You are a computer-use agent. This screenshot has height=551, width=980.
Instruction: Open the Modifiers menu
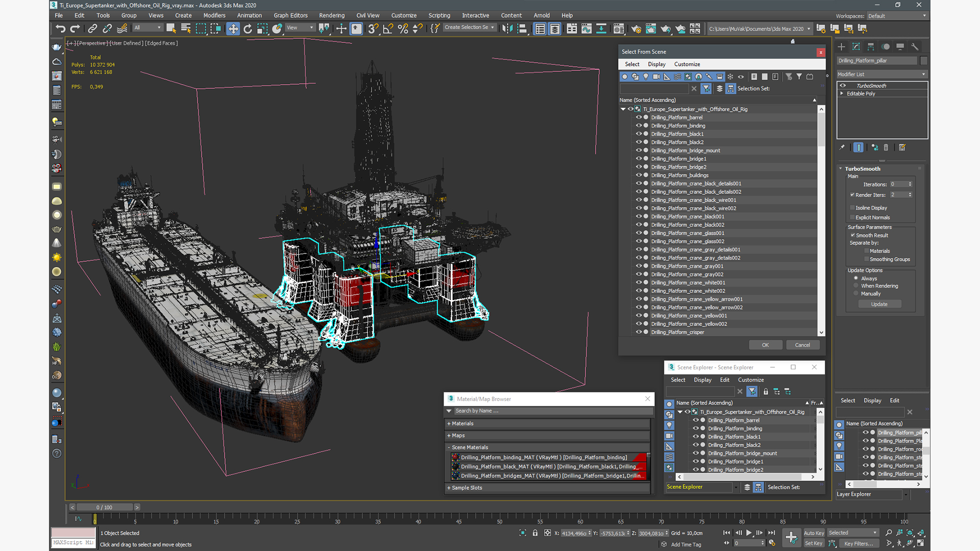pos(214,15)
